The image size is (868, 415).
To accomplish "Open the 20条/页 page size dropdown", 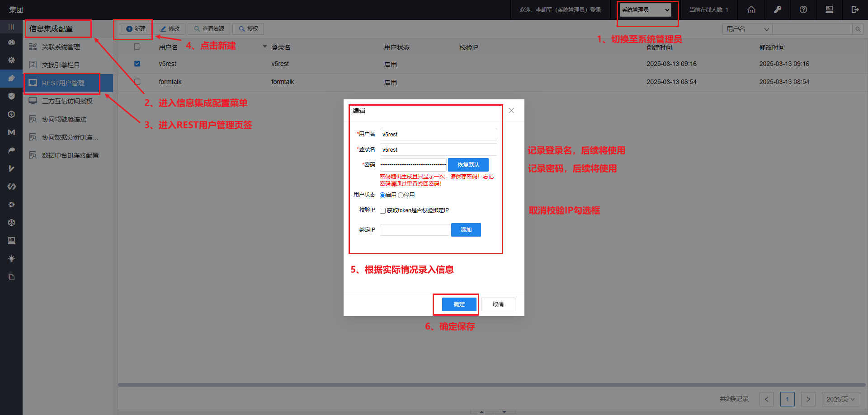I will tap(840, 399).
